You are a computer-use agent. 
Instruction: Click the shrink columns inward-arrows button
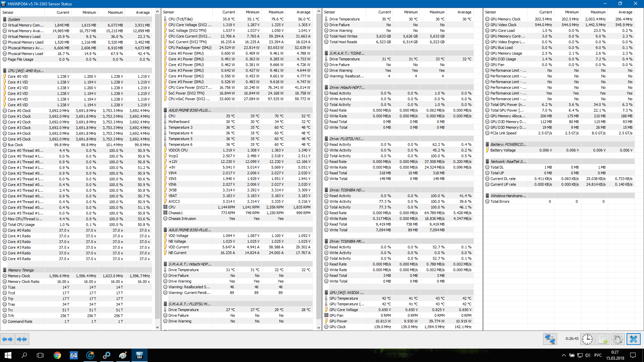(22, 339)
